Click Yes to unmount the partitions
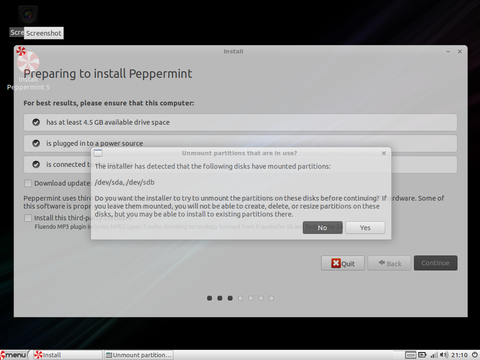The width and height of the screenshot is (480, 360). tap(365, 228)
